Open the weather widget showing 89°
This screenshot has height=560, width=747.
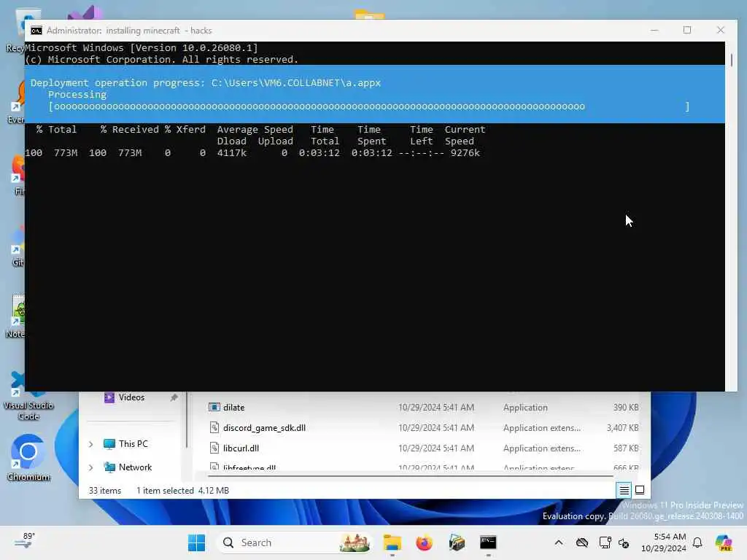pos(25,541)
